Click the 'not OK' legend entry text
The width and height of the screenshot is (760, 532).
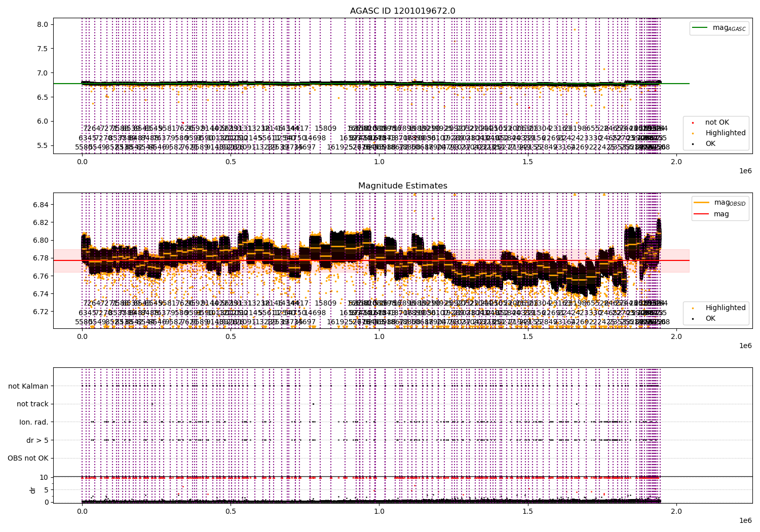(x=717, y=123)
